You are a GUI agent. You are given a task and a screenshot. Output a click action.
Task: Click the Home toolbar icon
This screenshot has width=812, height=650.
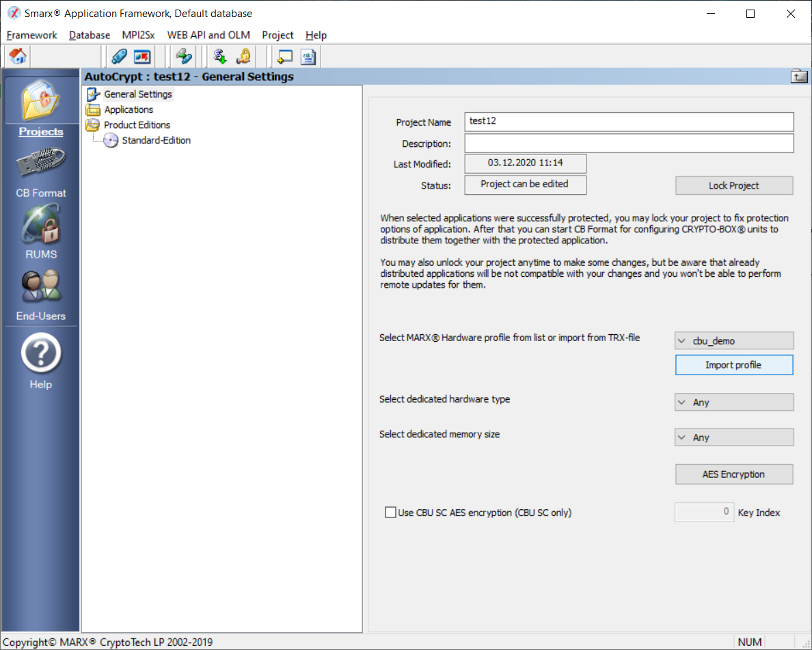(x=18, y=57)
